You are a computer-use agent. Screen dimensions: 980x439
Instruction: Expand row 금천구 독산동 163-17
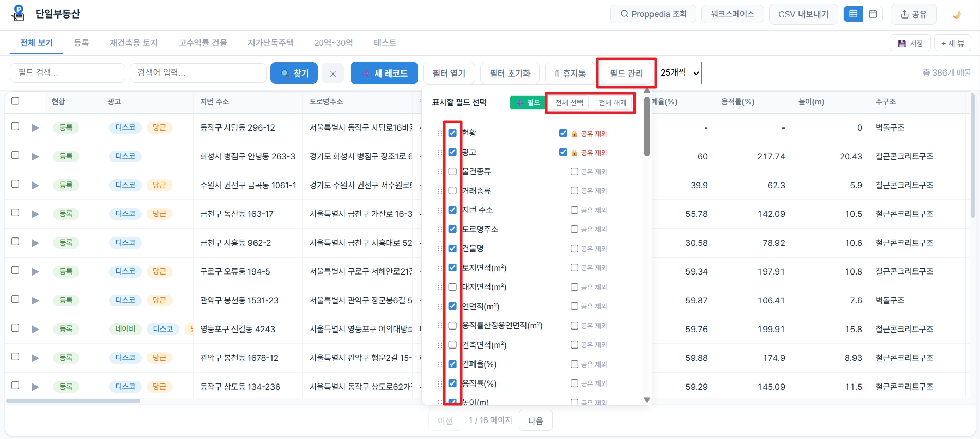[35, 214]
